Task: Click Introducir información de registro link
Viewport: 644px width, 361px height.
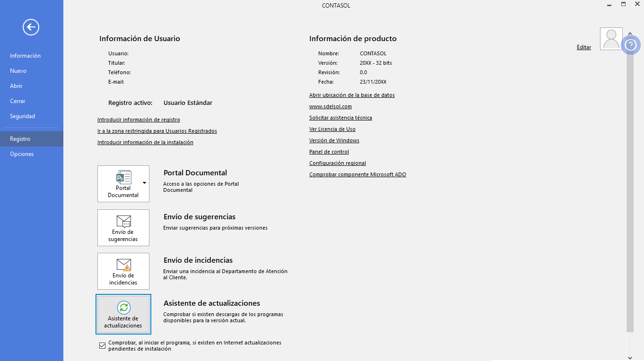Action: coord(139,120)
